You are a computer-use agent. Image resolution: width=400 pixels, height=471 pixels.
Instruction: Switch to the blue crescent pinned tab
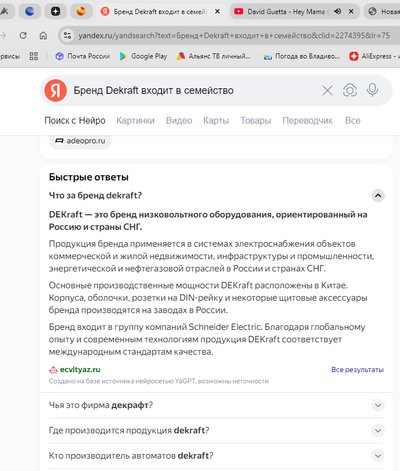click(x=30, y=12)
